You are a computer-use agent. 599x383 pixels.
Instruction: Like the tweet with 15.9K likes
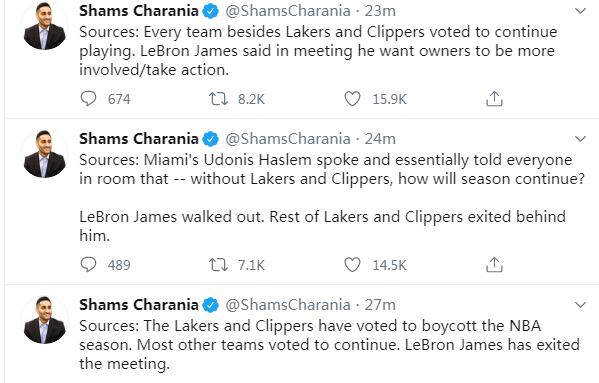[352, 99]
